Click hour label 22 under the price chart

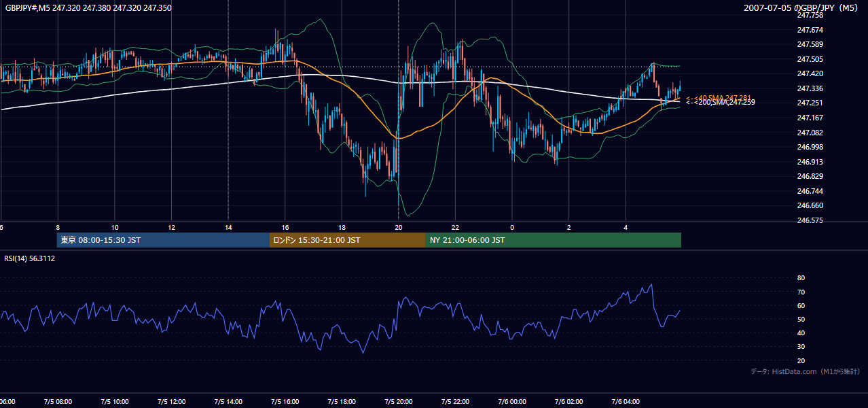(455, 228)
